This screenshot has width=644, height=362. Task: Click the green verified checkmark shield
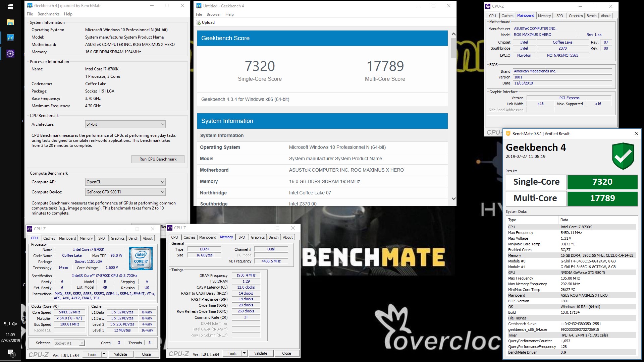pyautogui.click(x=623, y=156)
